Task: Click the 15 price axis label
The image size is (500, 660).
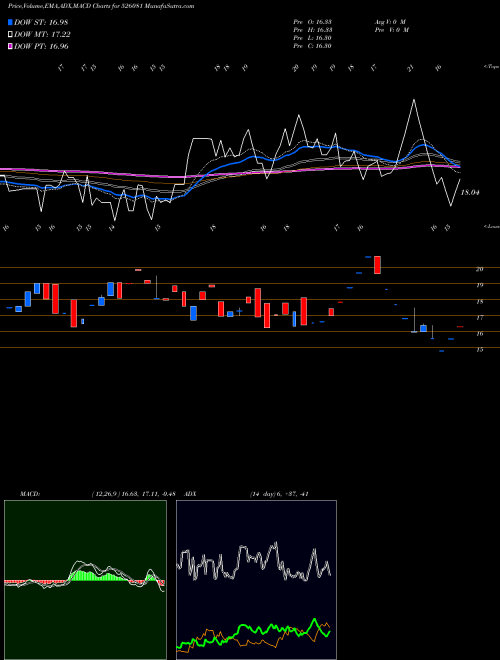Action: tap(479, 349)
